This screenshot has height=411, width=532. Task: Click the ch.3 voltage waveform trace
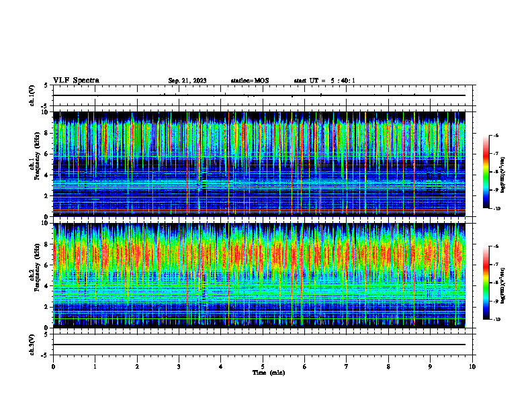[259, 345]
